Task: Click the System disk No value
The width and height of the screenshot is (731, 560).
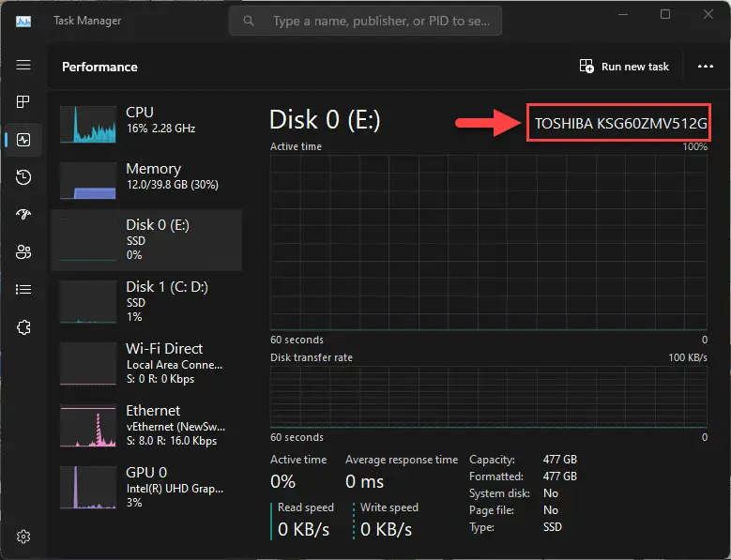Action: point(551,492)
